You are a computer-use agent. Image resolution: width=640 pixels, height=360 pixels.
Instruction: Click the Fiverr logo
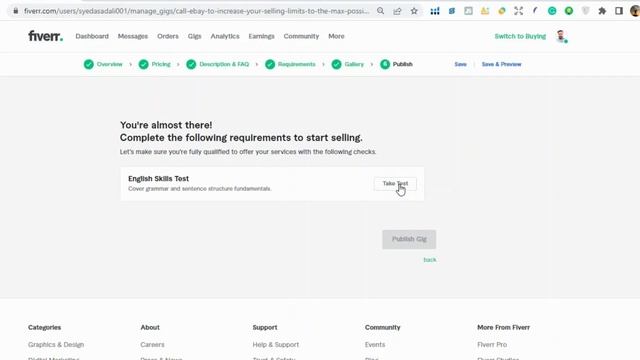click(x=45, y=36)
